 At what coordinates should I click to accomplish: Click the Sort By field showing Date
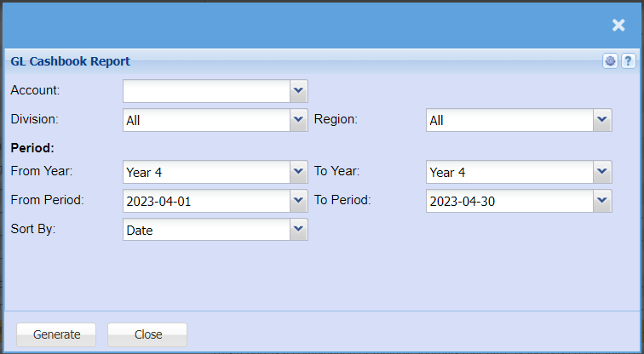pos(206,230)
